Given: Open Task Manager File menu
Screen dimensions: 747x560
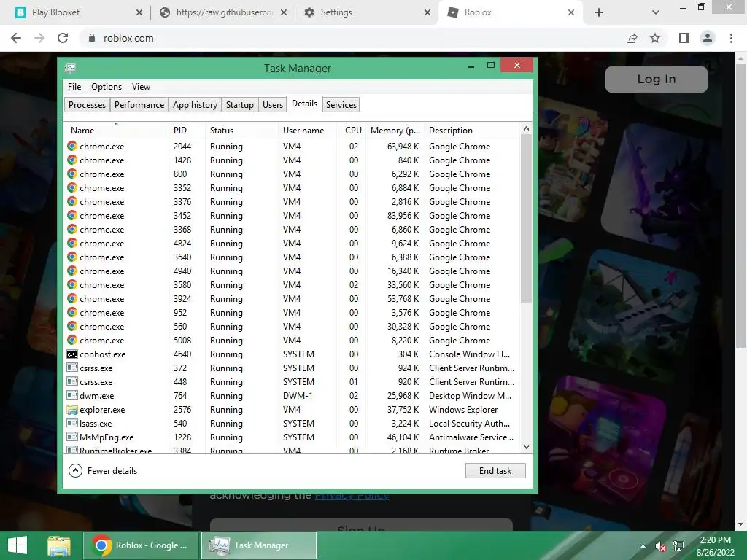Looking at the screenshot, I should pos(74,87).
